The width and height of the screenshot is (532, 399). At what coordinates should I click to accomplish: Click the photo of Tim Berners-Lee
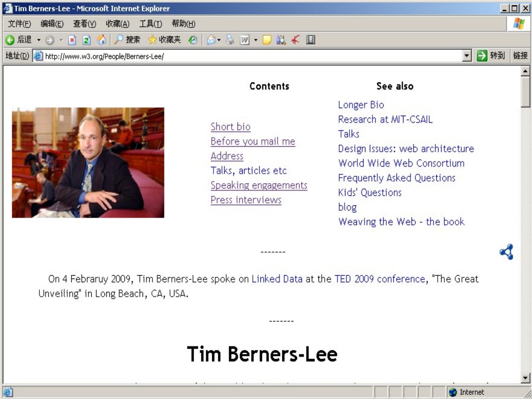(x=88, y=163)
